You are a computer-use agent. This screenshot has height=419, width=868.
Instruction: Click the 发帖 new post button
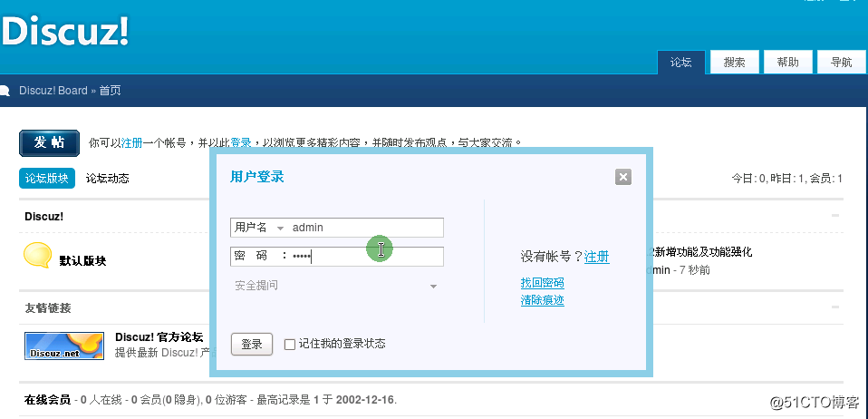tap(49, 143)
